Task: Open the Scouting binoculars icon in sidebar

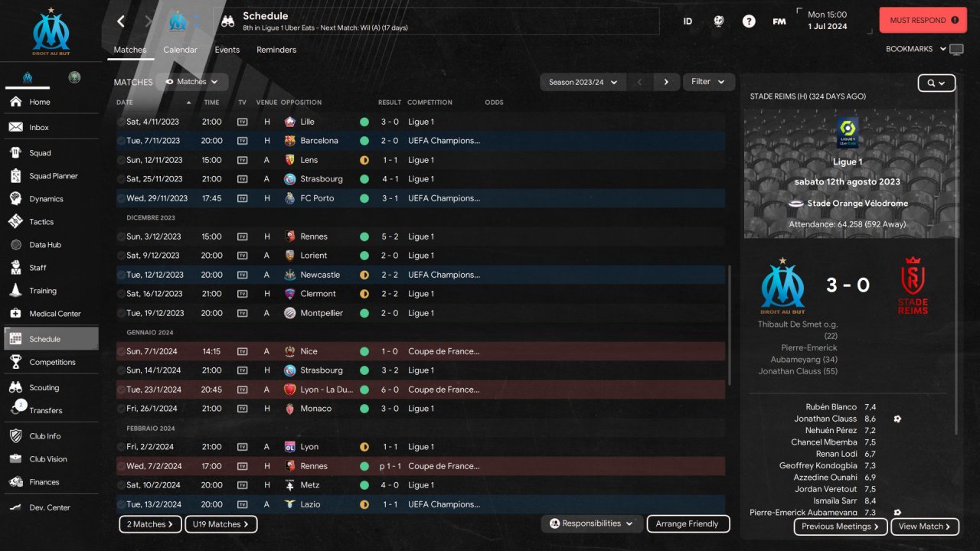Action: click(x=15, y=387)
